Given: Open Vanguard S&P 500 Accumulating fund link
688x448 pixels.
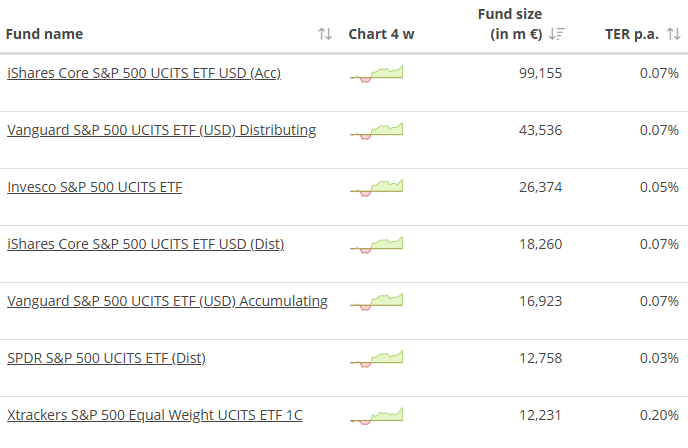Looking at the screenshot, I should [167, 301].
